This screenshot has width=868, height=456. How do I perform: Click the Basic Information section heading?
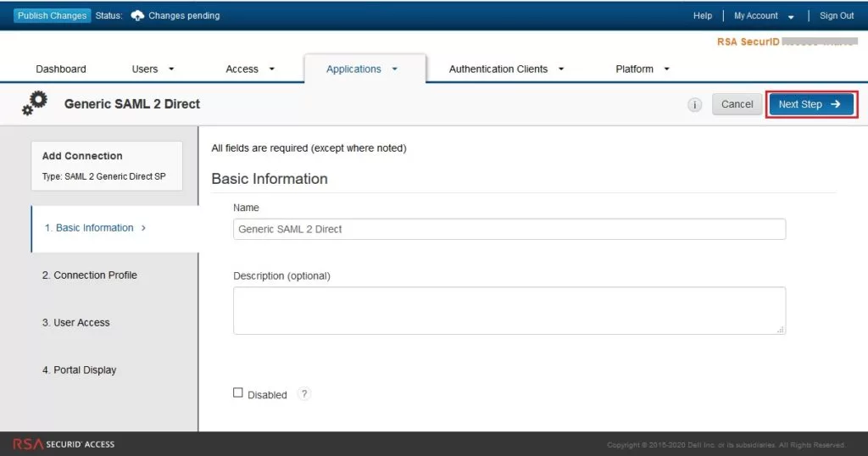click(x=270, y=179)
